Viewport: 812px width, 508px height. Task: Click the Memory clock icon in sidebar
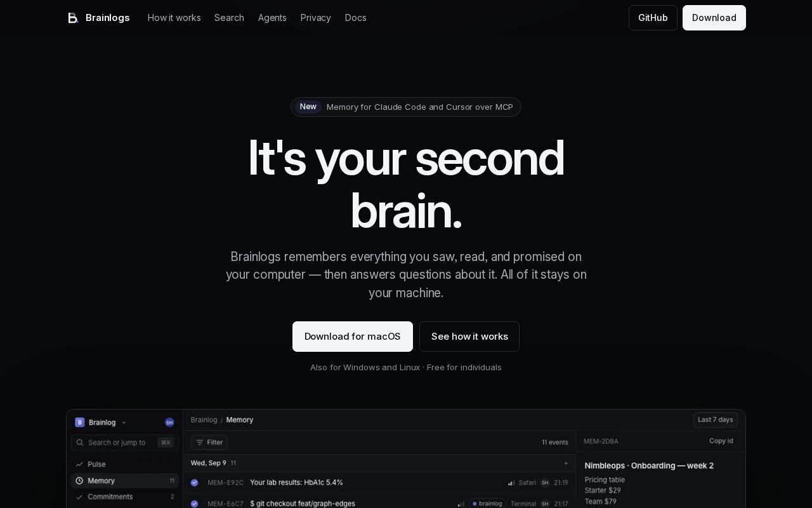[79, 481]
